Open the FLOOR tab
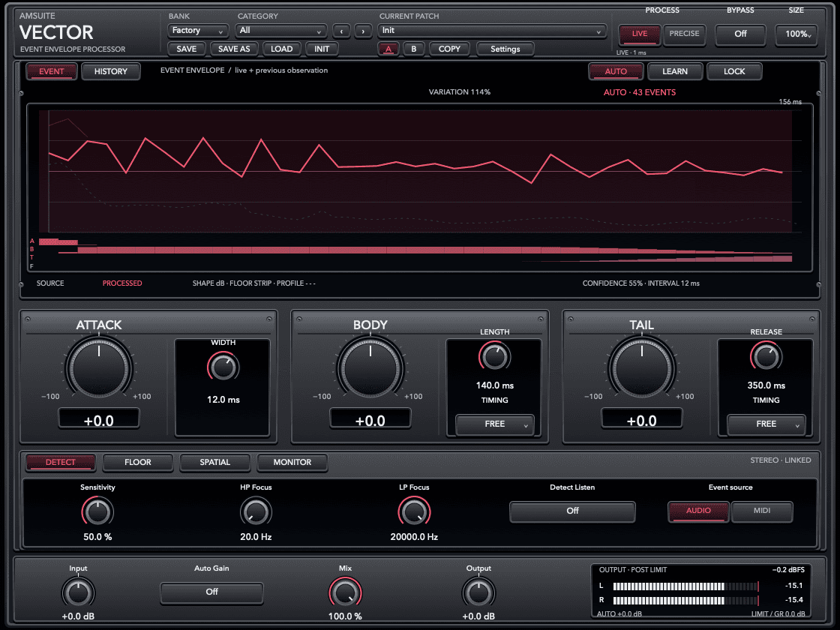The width and height of the screenshot is (840, 630). (138, 462)
